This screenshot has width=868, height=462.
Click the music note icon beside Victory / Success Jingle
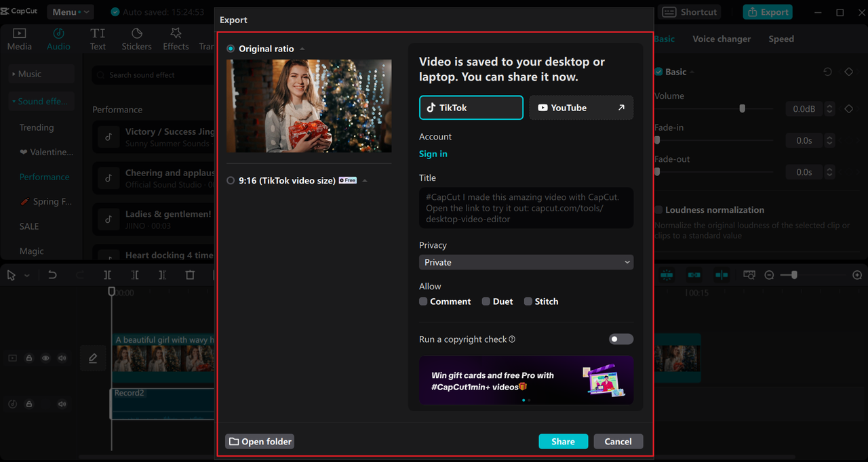[x=108, y=137]
